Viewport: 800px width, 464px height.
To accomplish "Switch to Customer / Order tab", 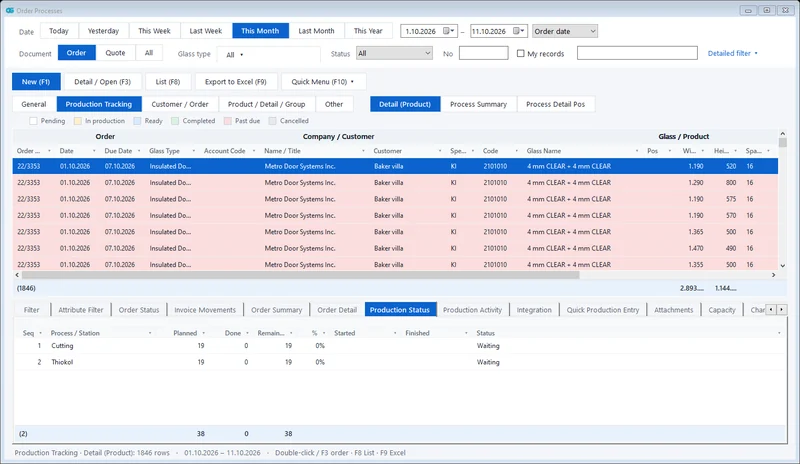I will [x=180, y=104].
